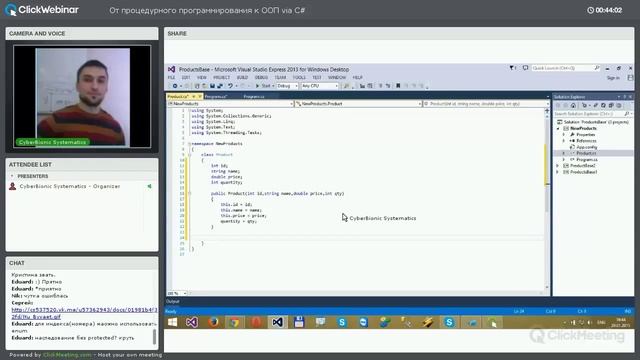This screenshot has width=640, height=360.
Task: Expand the Program.cs tree node
Action: coord(564,160)
